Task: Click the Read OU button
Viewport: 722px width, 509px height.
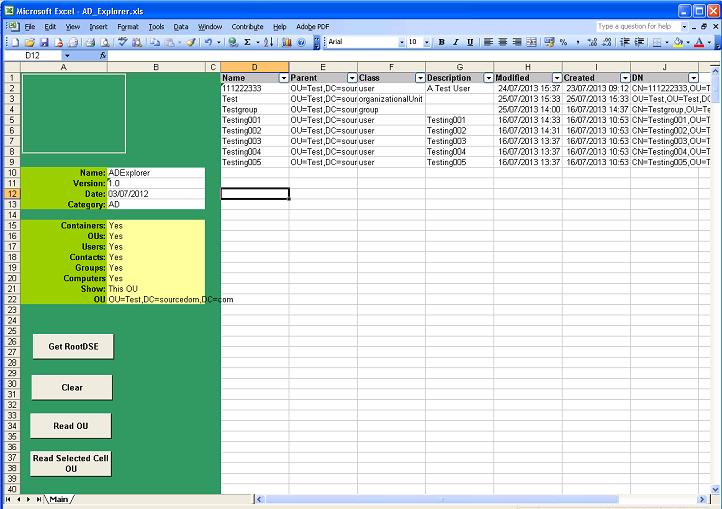Action: click(70, 425)
